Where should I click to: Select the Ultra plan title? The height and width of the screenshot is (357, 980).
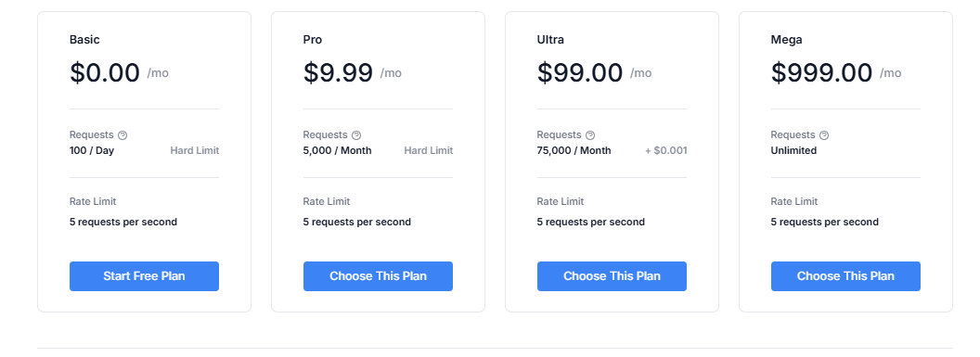tap(550, 39)
